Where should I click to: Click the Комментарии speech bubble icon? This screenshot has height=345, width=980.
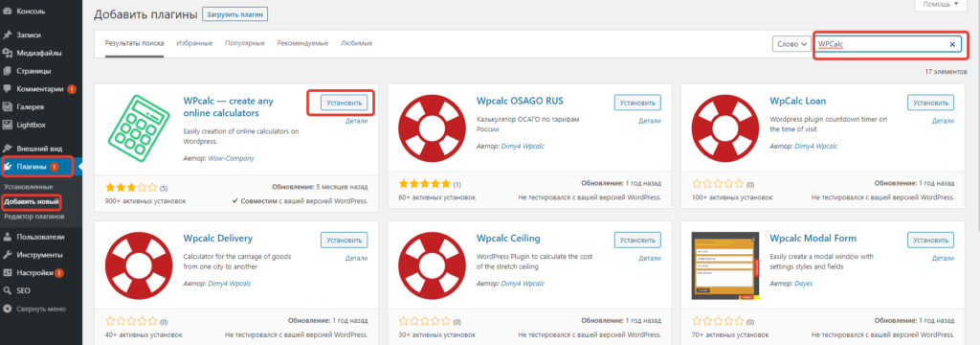click(x=8, y=89)
